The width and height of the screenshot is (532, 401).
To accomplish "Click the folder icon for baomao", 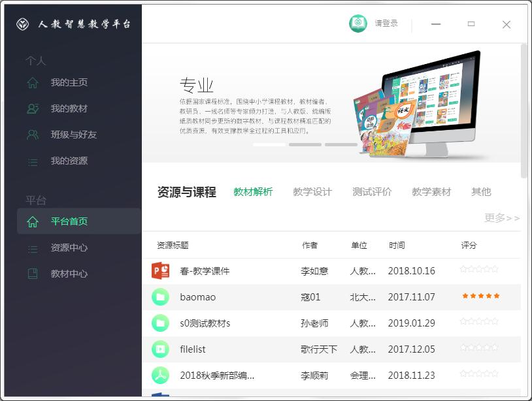I will (161, 297).
